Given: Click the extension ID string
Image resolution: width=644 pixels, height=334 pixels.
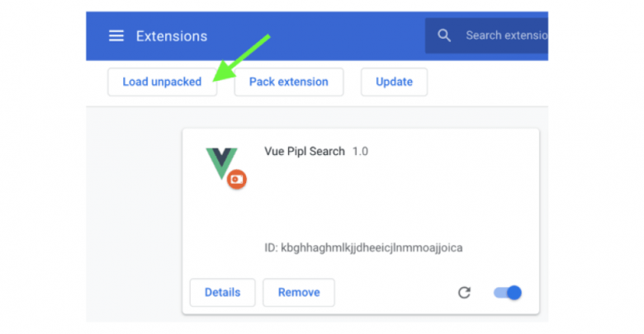Looking at the screenshot, I should coord(363,248).
